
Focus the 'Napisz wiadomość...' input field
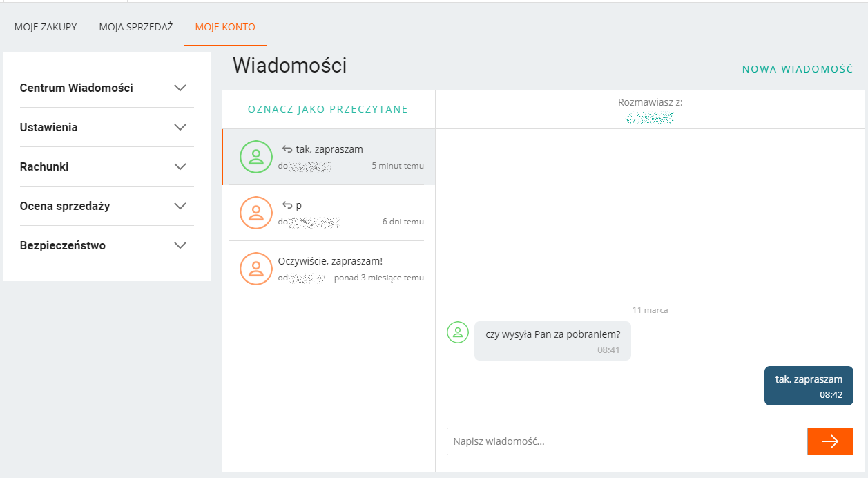point(627,441)
